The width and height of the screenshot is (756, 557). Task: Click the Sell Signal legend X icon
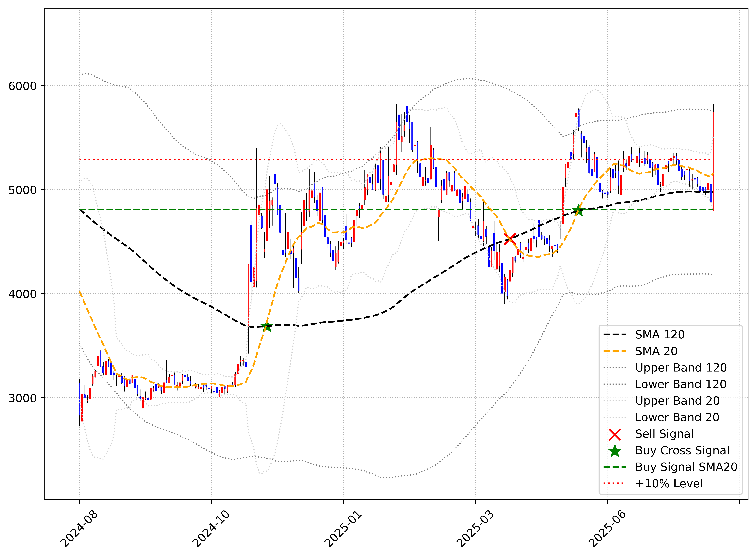pyautogui.click(x=615, y=435)
